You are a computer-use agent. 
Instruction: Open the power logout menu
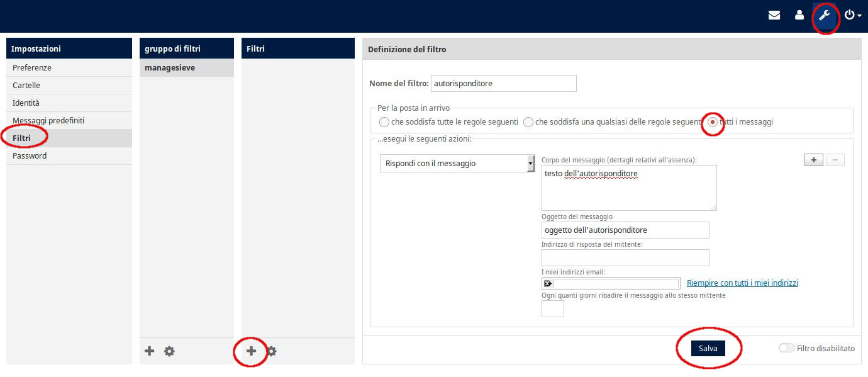click(x=852, y=15)
